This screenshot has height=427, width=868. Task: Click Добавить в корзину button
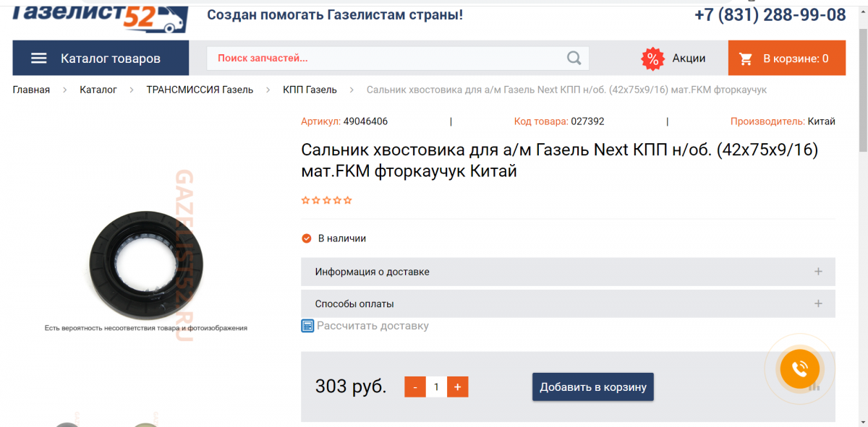tap(592, 387)
